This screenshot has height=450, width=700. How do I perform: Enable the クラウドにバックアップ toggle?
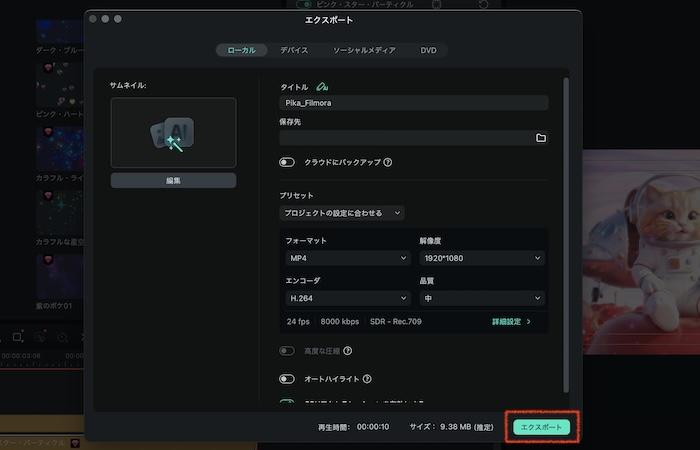[x=287, y=162]
